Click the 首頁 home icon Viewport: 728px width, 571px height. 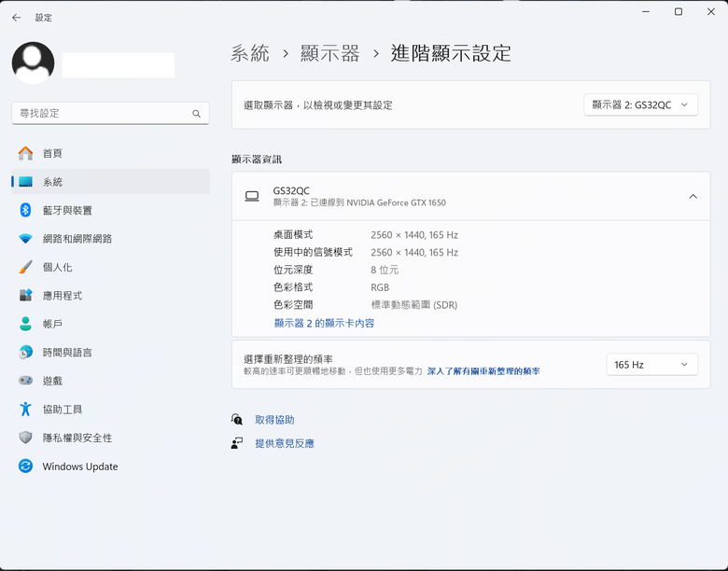click(x=25, y=153)
